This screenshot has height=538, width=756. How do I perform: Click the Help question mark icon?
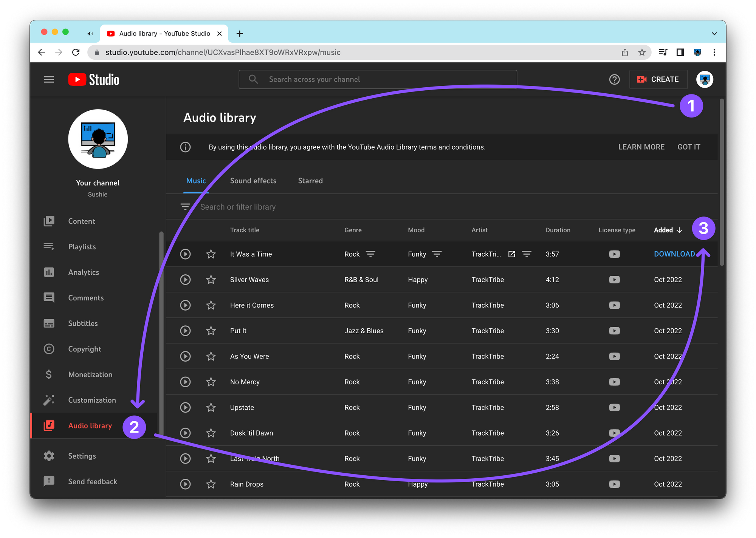pos(614,79)
